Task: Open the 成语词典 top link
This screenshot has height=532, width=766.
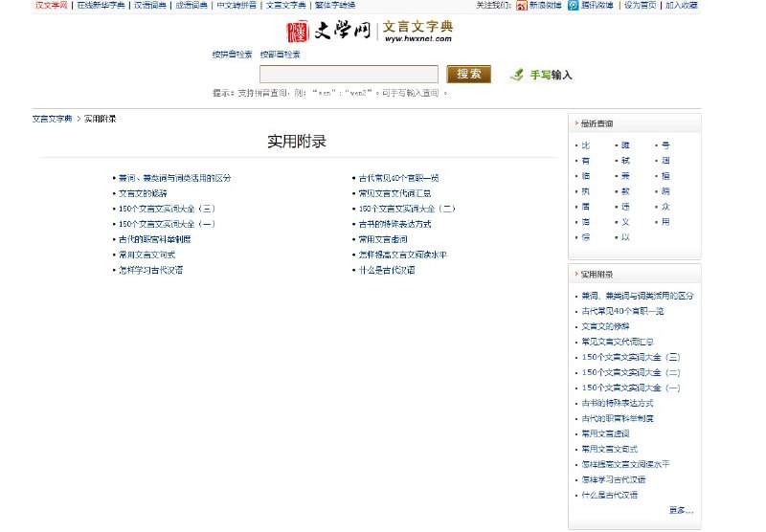Action: pos(191,6)
